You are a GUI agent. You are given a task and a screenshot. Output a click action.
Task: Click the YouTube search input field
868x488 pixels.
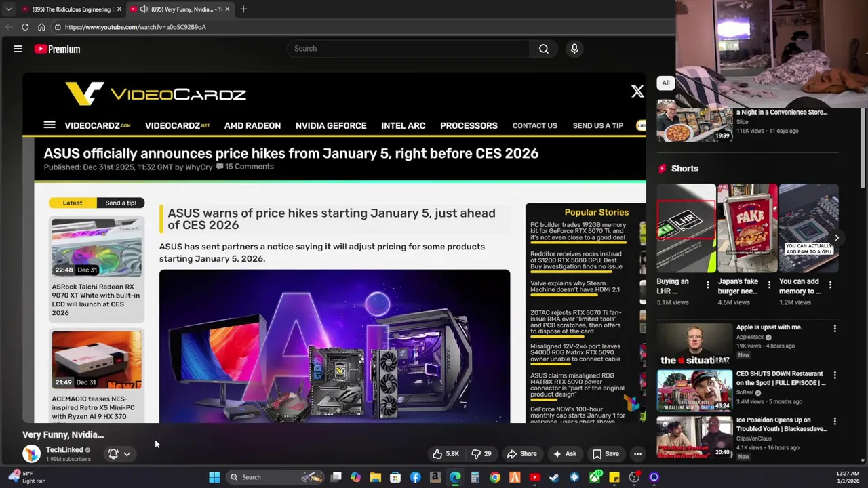click(408, 49)
